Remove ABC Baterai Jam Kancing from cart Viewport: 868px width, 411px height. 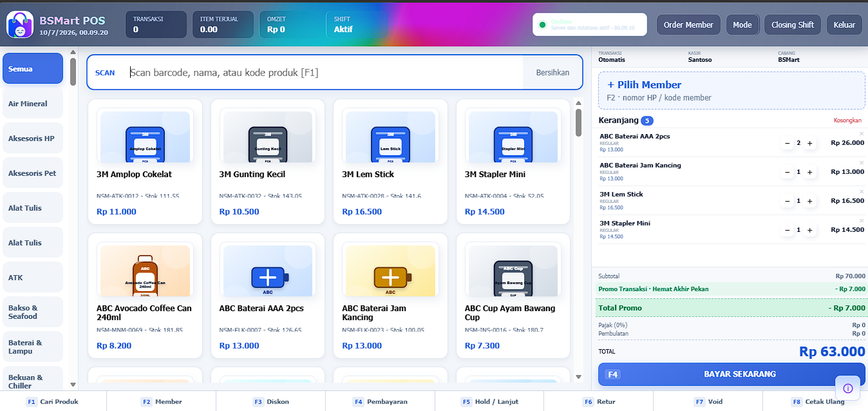pos(862,163)
